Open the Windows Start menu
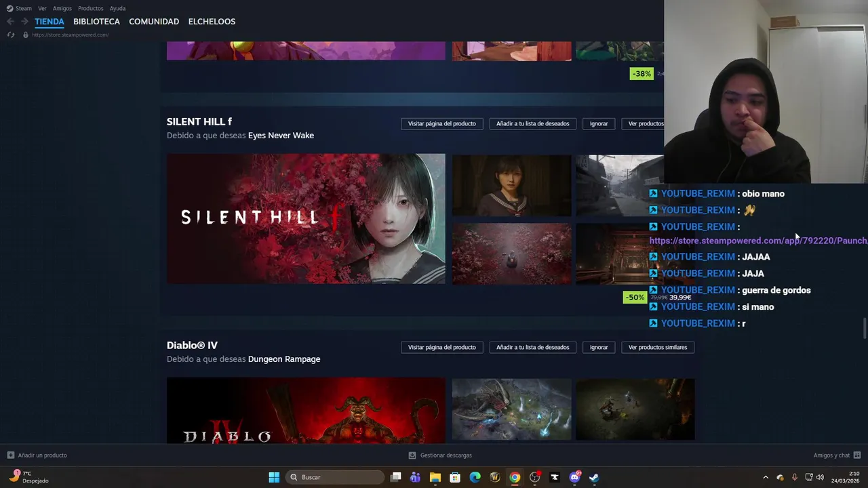Viewport: 868px width, 488px height. coord(274,477)
